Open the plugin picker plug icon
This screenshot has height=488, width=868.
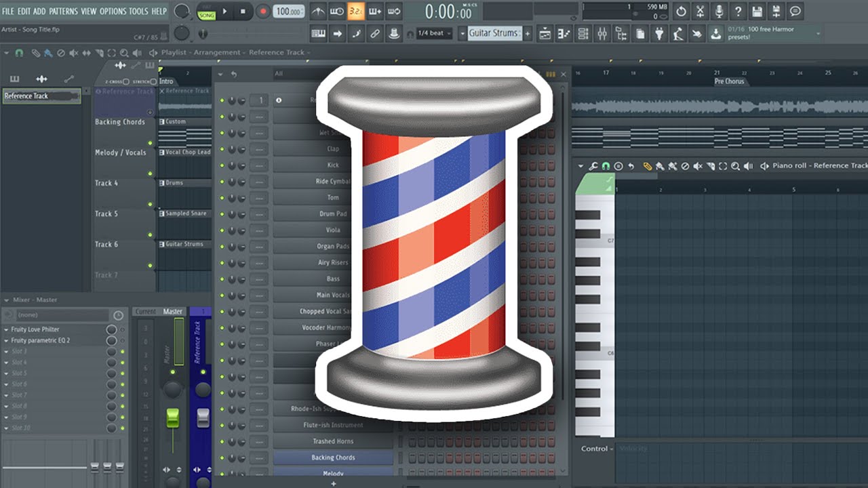(658, 33)
